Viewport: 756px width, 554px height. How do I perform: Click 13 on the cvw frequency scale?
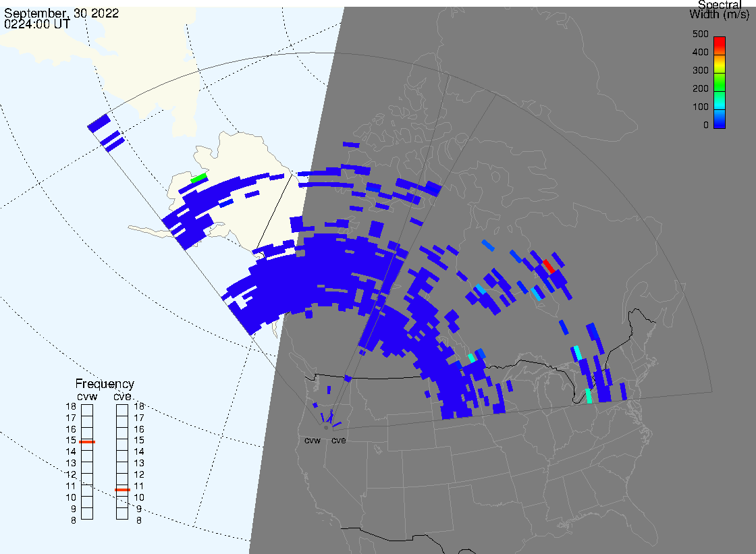click(71, 464)
